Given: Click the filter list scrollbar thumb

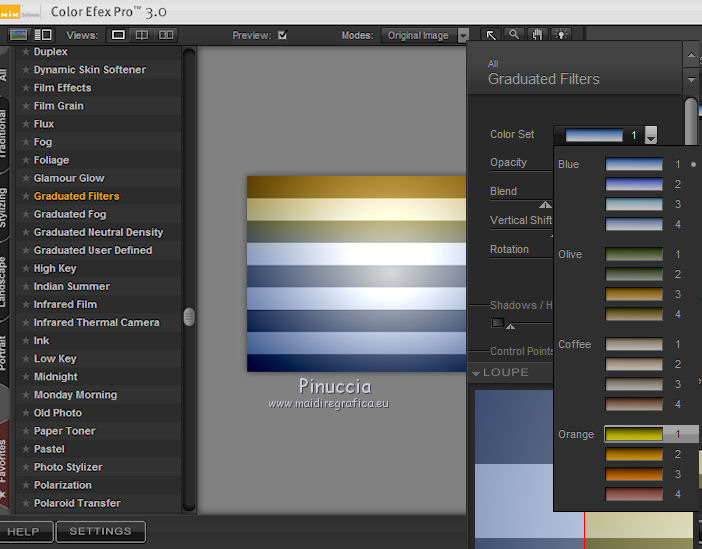Looking at the screenshot, I should click(189, 317).
